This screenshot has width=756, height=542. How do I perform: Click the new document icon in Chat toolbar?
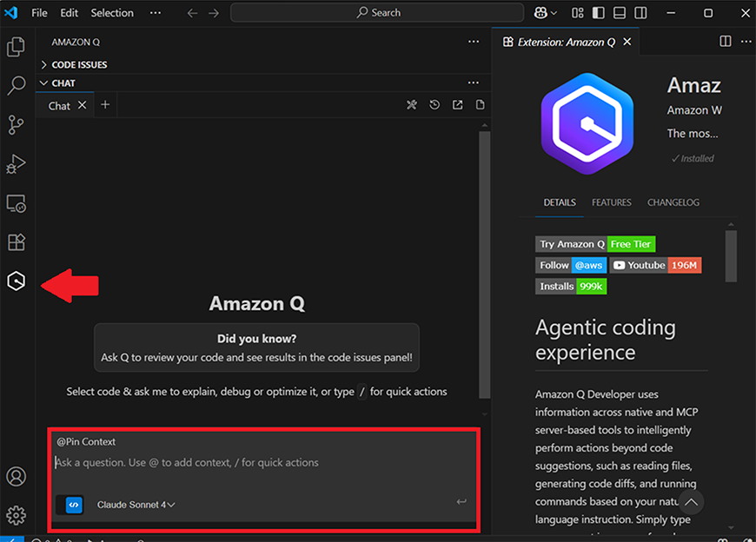coord(480,104)
